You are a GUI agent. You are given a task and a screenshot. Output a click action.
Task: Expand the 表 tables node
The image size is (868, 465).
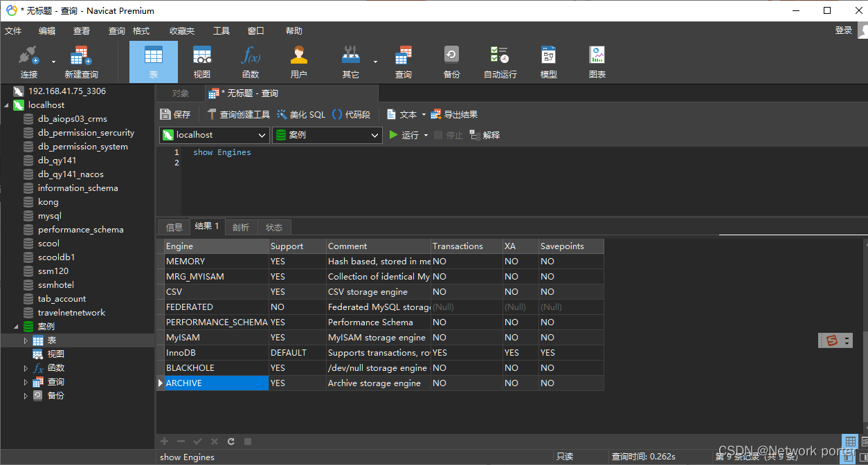point(26,340)
